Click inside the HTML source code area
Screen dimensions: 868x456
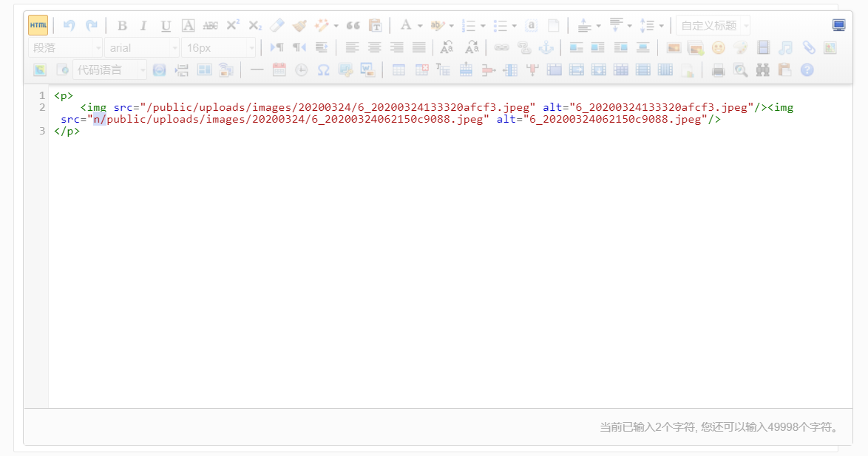coord(444,259)
